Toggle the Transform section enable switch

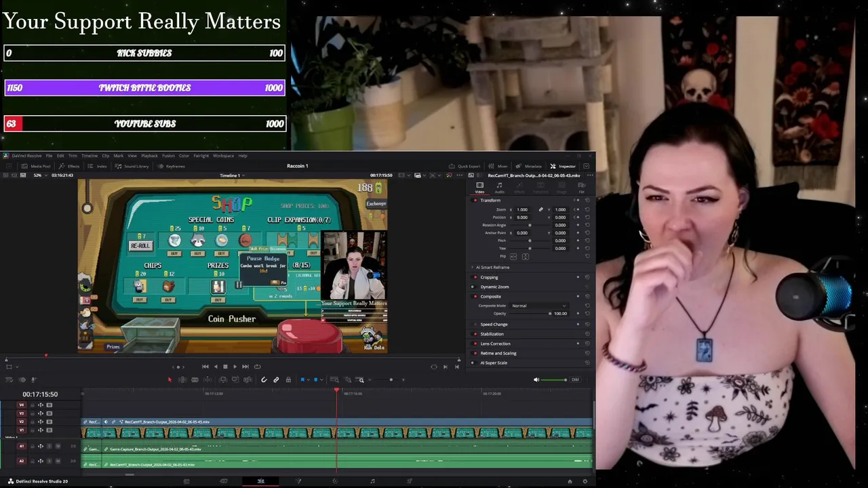(x=474, y=201)
